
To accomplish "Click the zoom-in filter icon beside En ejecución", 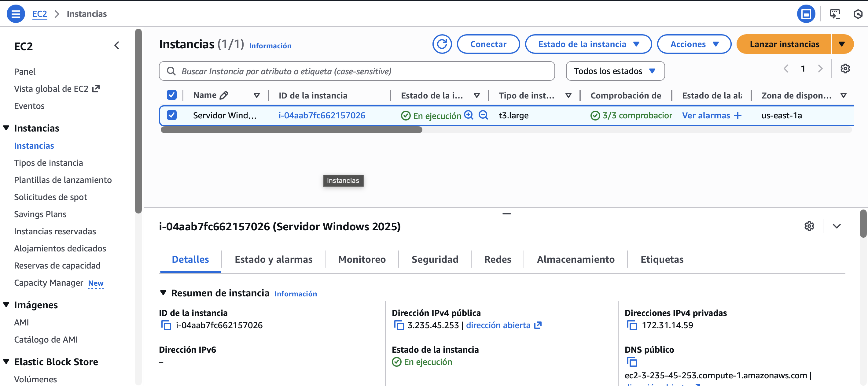I will [468, 115].
